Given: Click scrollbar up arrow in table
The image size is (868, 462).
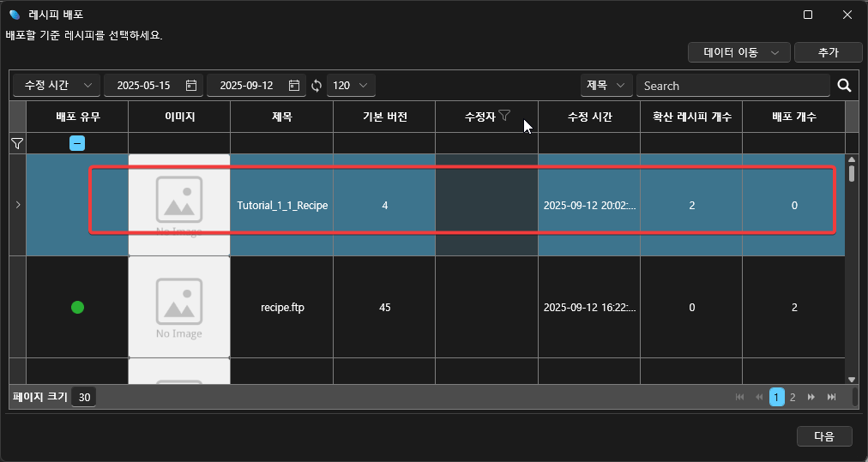Looking at the screenshot, I should click(x=852, y=159).
